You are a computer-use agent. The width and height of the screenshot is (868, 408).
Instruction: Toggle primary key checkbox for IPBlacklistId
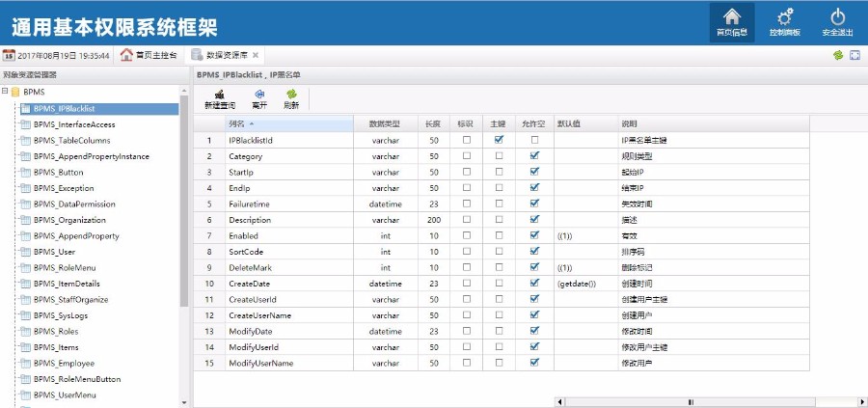[x=500, y=140]
